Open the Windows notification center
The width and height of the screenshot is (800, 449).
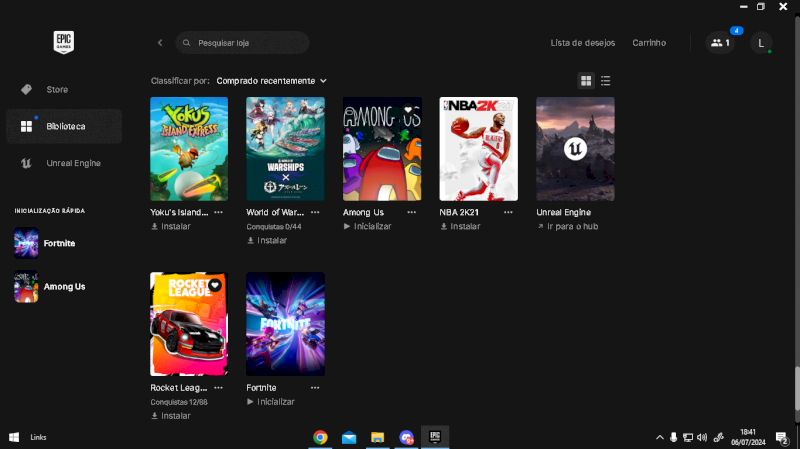[x=782, y=437]
